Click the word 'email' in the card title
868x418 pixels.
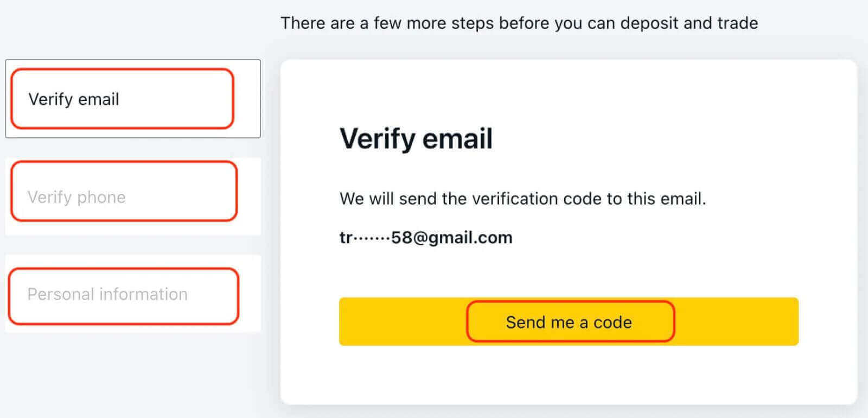[457, 138]
